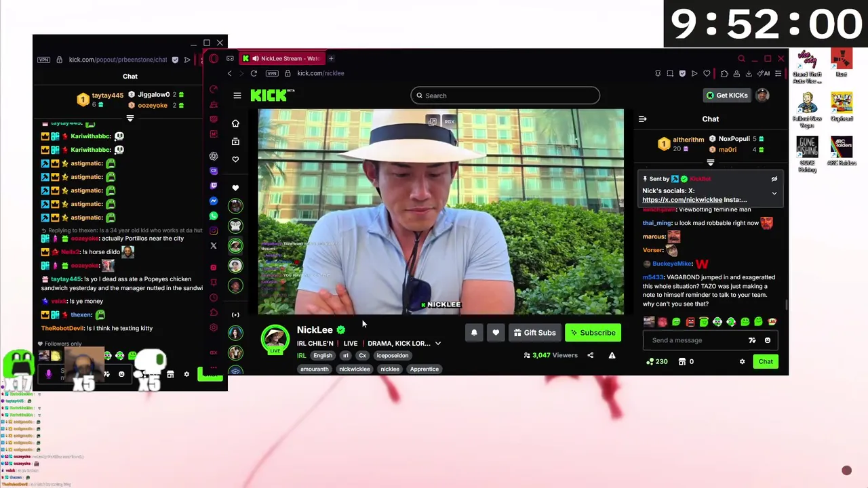Open a new browser tab
This screenshot has width=868, height=488.
point(331,58)
